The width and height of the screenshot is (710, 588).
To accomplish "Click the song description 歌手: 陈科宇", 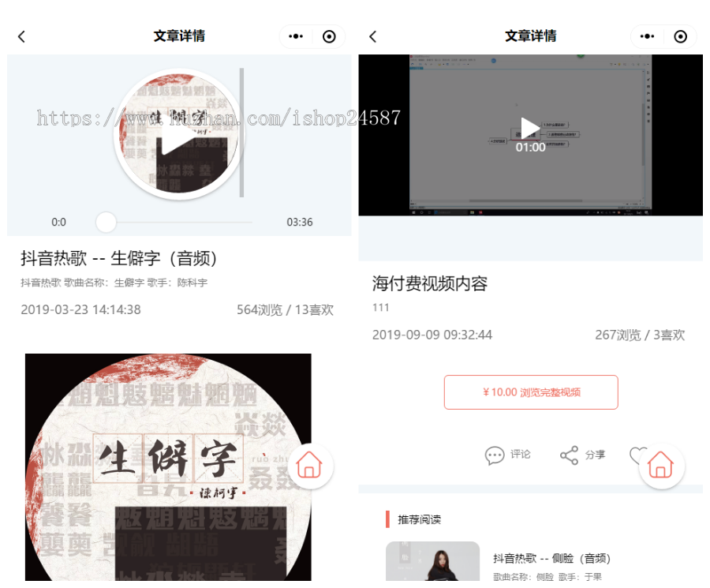I will click(x=177, y=283).
